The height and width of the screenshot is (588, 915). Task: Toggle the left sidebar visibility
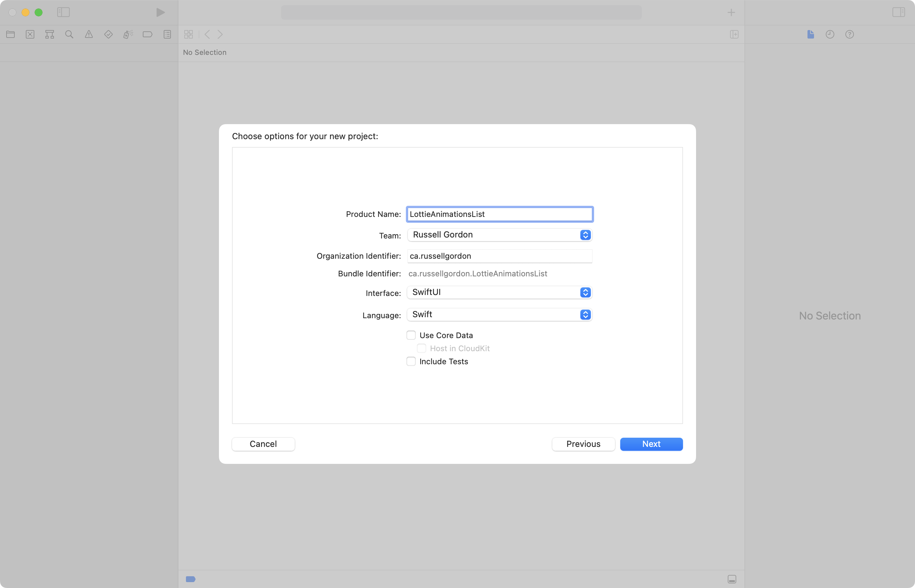click(63, 12)
